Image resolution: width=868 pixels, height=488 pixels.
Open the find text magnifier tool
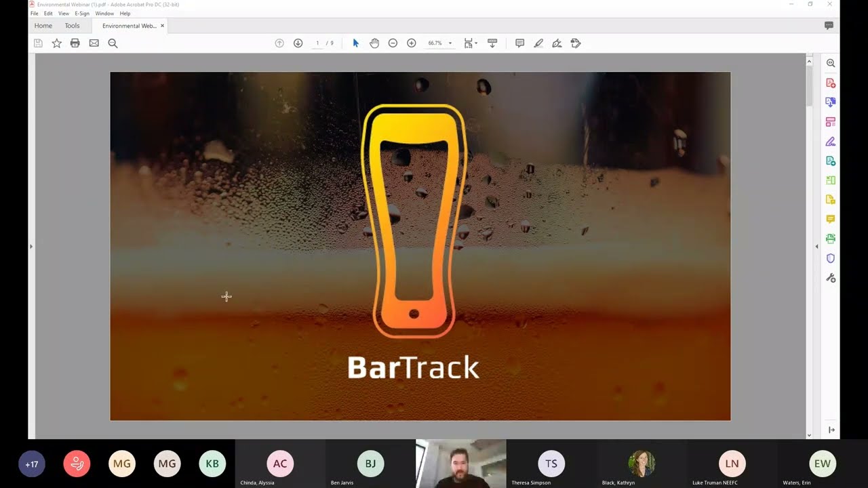113,43
